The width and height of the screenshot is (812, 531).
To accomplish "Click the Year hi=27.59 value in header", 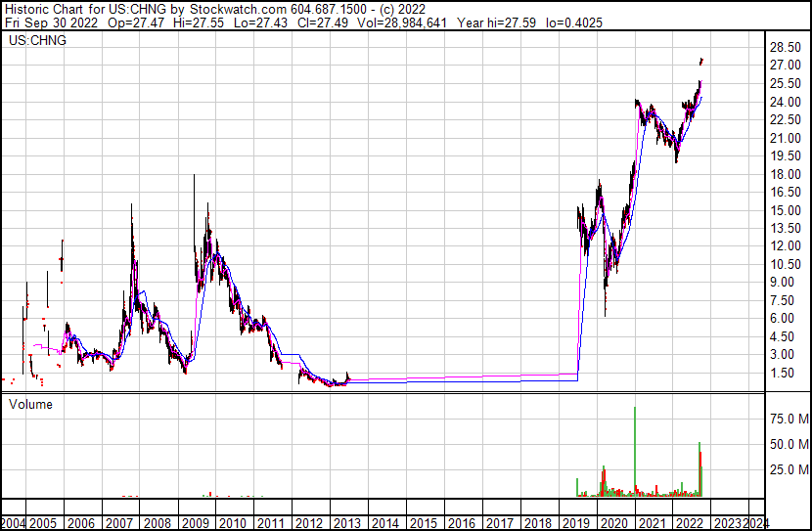I will [x=497, y=22].
